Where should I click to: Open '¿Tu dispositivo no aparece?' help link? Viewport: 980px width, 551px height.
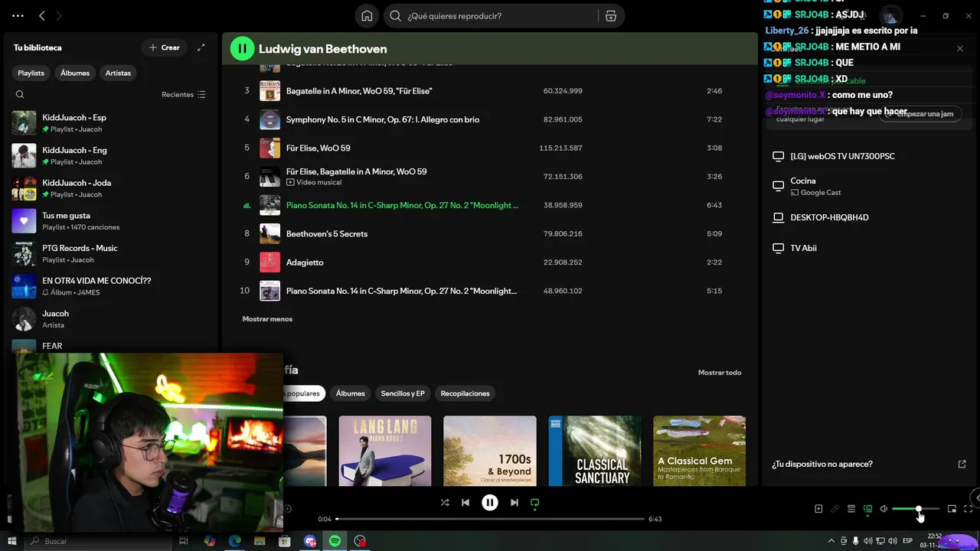tap(869, 464)
